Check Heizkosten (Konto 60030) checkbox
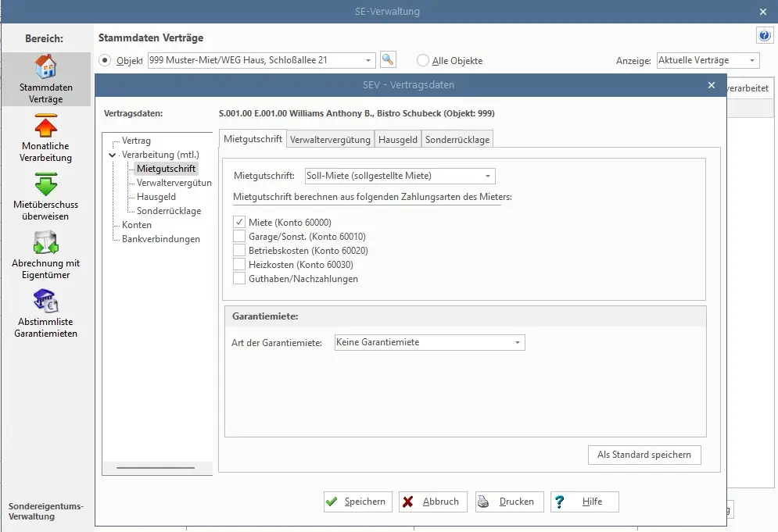Viewport: 778px width, 532px height. click(239, 264)
